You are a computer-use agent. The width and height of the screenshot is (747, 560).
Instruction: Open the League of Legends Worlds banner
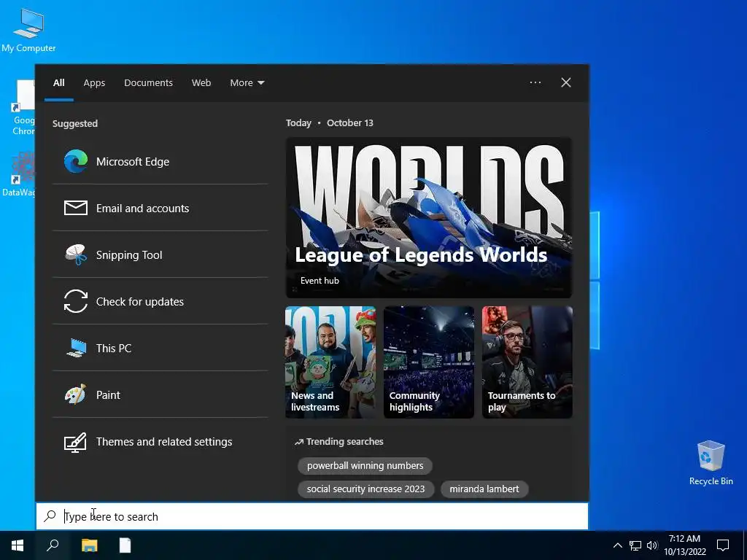point(429,217)
